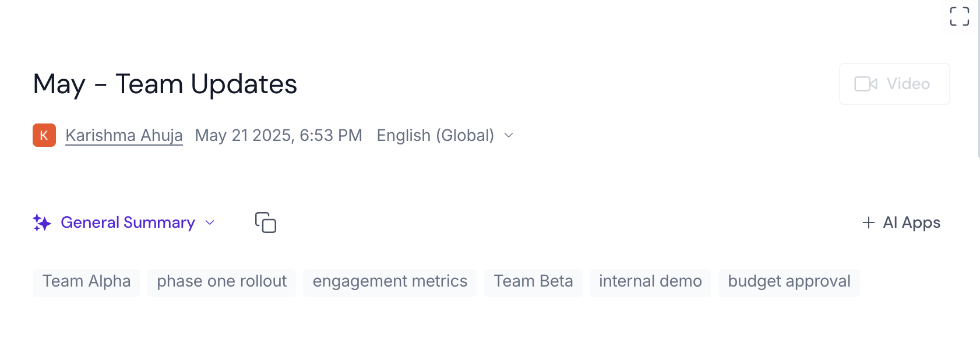
Task: Click the May 21 2025 timestamp
Action: pos(279,135)
